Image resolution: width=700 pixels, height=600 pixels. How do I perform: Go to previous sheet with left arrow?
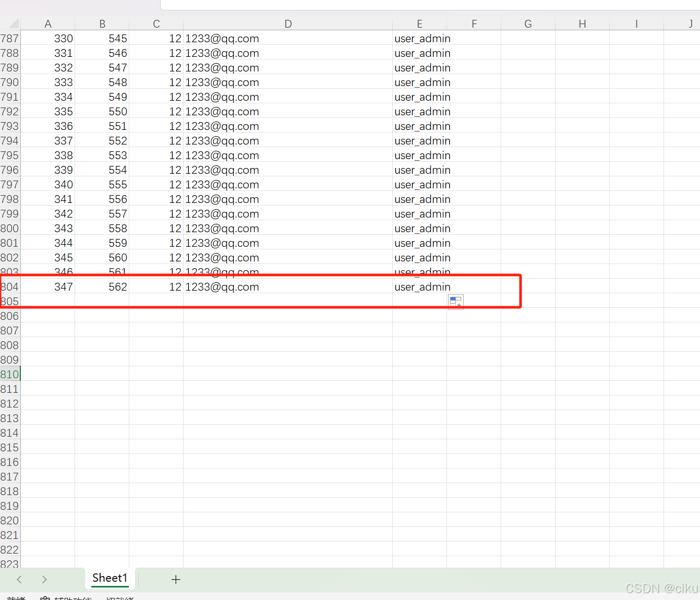[19, 579]
